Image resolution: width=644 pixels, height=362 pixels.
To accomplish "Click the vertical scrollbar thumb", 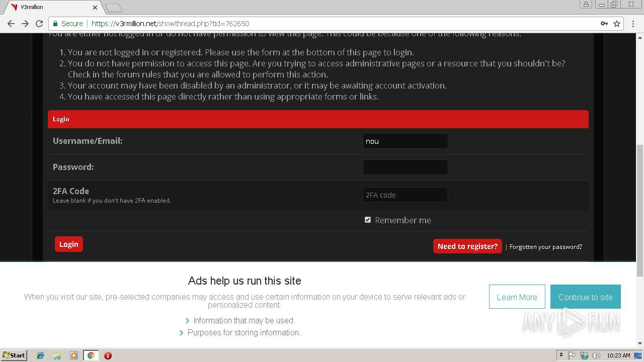I will [x=640, y=211].
